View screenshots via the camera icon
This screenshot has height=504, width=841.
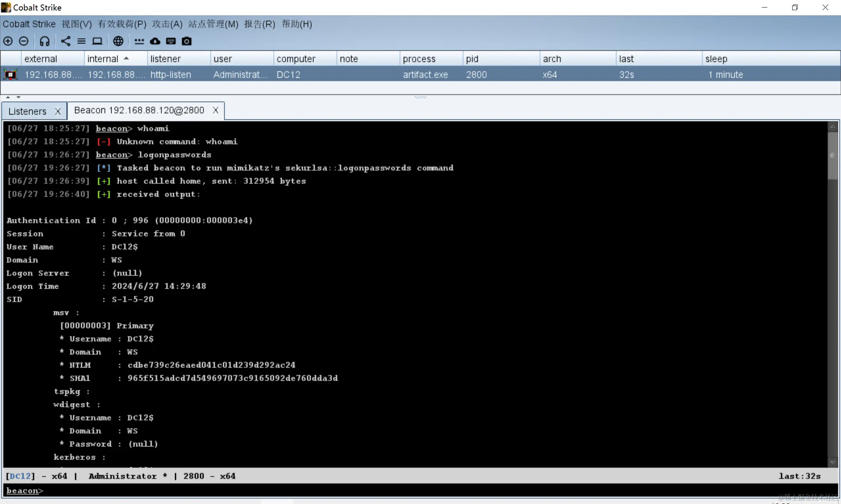[187, 41]
